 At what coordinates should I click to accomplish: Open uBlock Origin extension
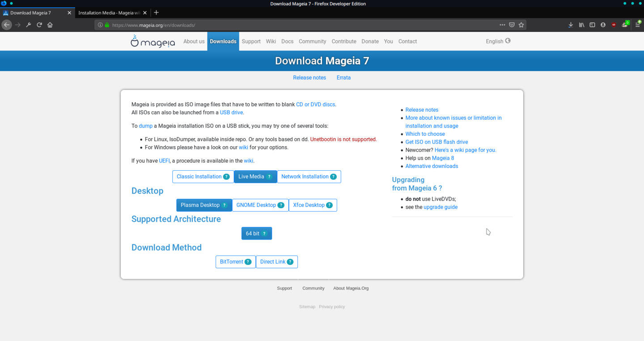coord(614,25)
